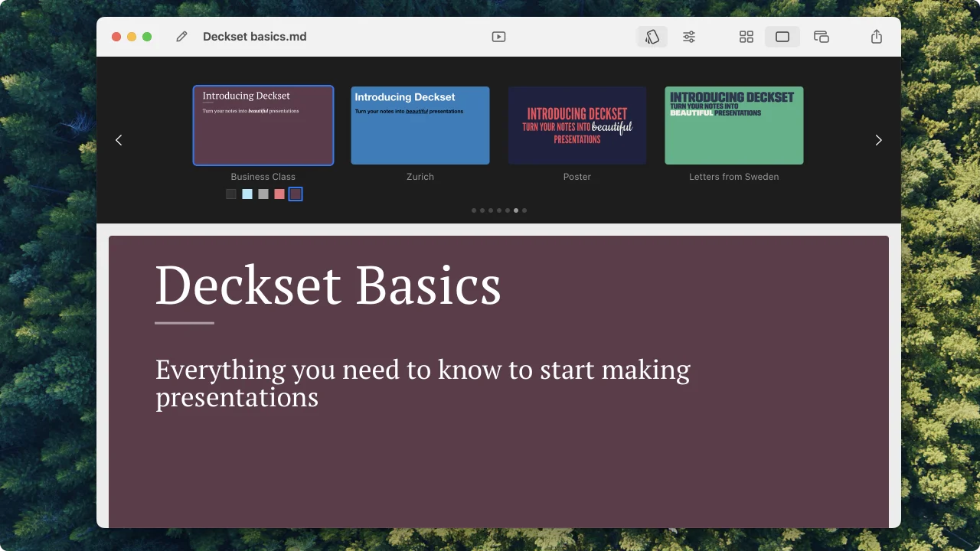Image resolution: width=980 pixels, height=551 pixels.
Task: Open the customize sliders icon
Action: coord(689,37)
